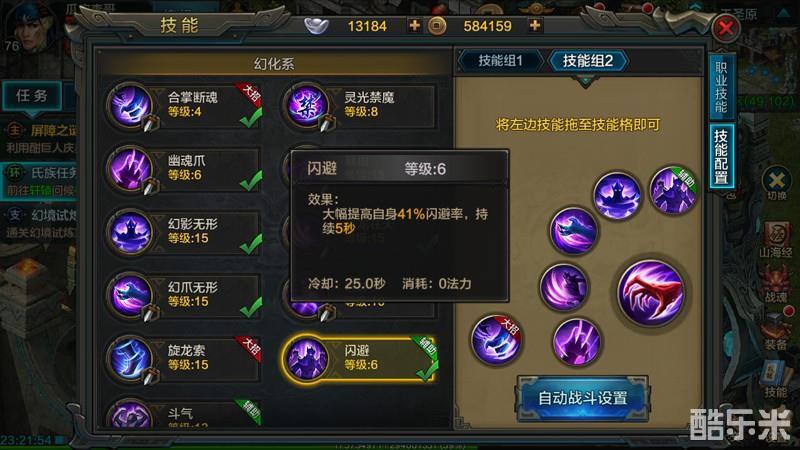
Task: Switch to 技能组1 tab
Action: tap(501, 61)
